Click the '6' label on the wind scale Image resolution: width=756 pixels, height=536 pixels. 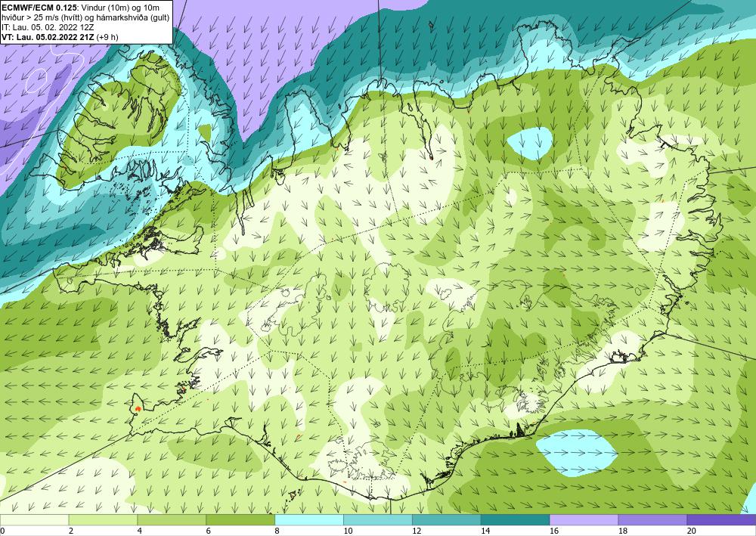click(x=209, y=531)
